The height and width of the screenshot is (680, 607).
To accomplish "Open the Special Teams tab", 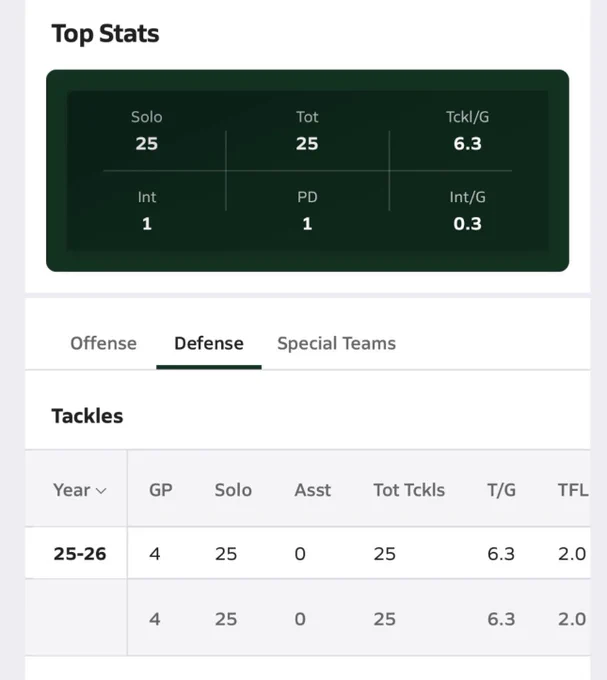I will point(336,343).
